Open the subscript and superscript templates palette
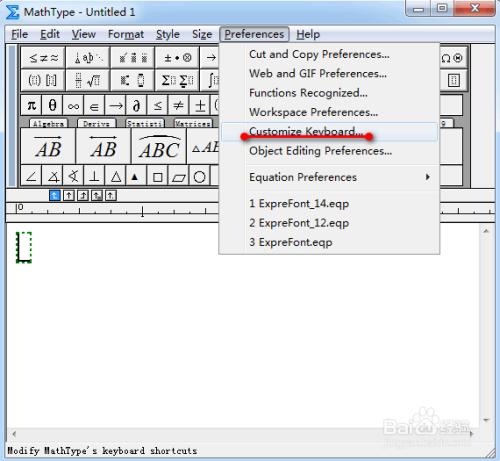Image resolution: width=500 pixels, height=461 pixels. pos(133,80)
